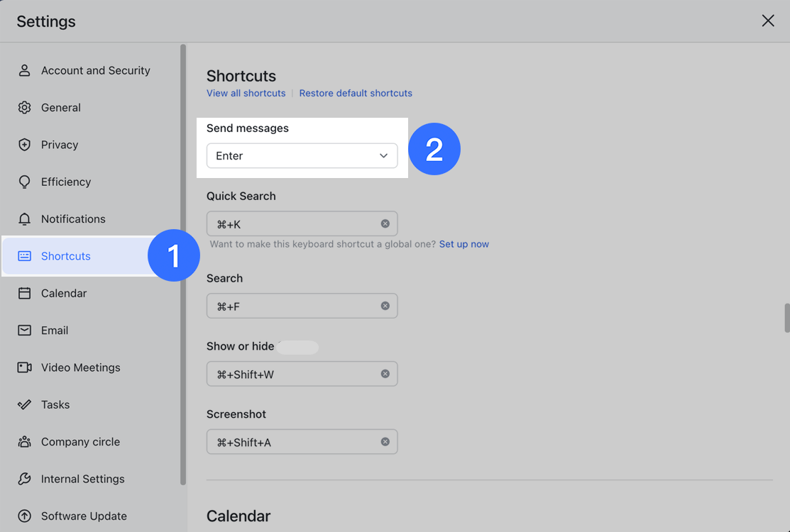
Task: Open the View all shortcuts link
Action: (246, 94)
